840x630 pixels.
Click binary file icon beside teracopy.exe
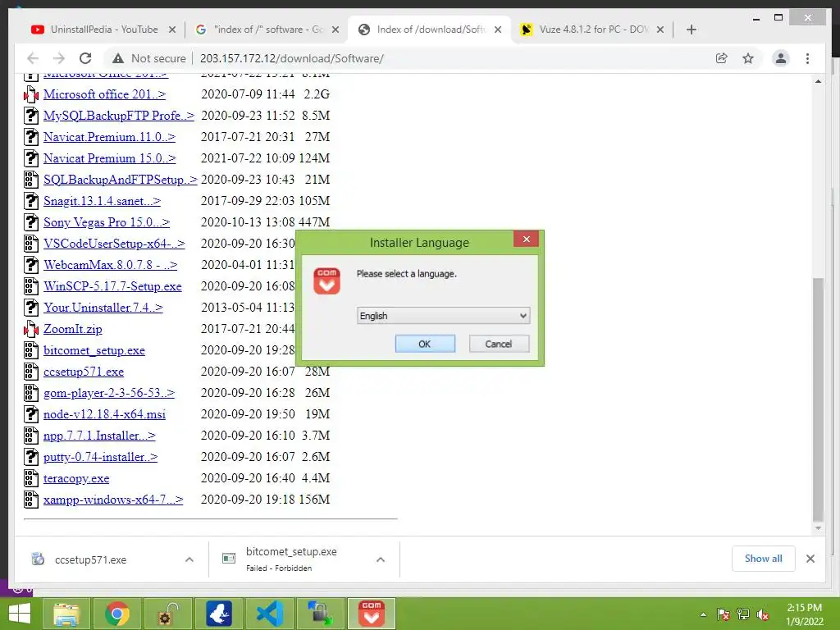(31, 478)
